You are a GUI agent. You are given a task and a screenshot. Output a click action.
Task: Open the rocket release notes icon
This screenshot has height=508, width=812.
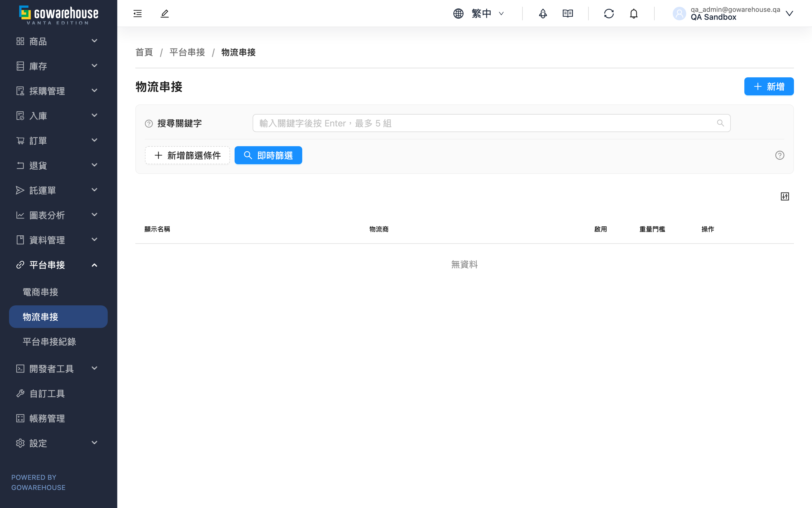[x=543, y=14]
